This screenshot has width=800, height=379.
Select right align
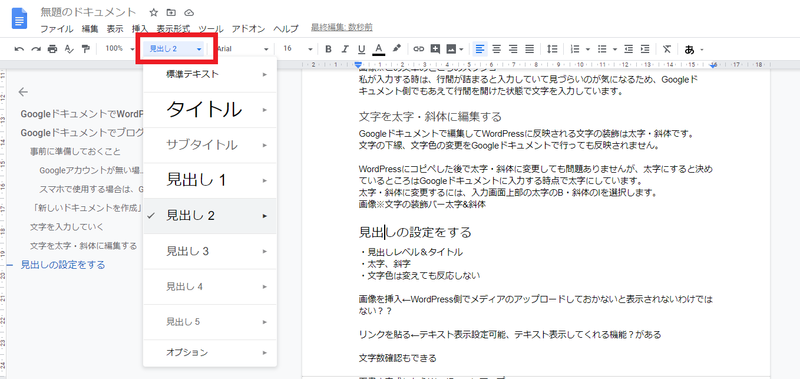coord(513,49)
